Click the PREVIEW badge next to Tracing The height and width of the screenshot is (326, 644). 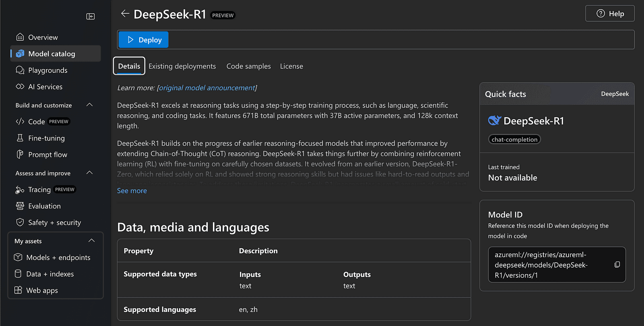65,190
